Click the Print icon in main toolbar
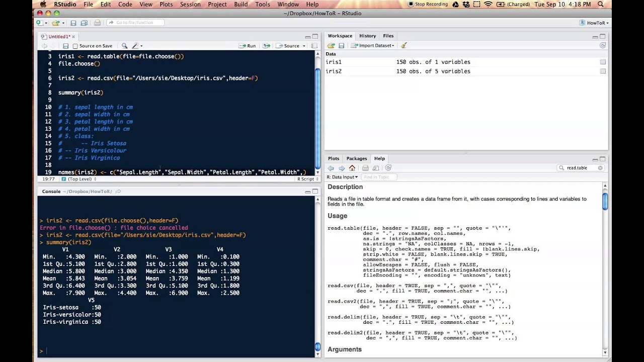 [x=97, y=23]
